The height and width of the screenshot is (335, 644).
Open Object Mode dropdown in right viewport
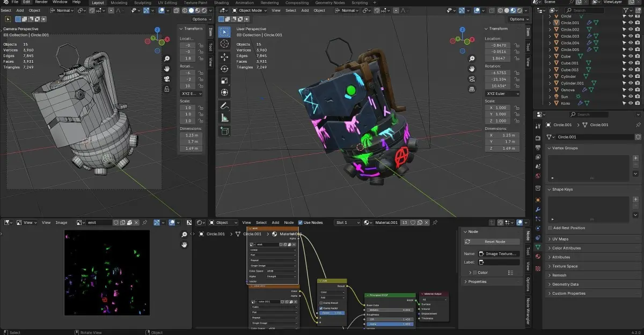pyautogui.click(x=250, y=10)
